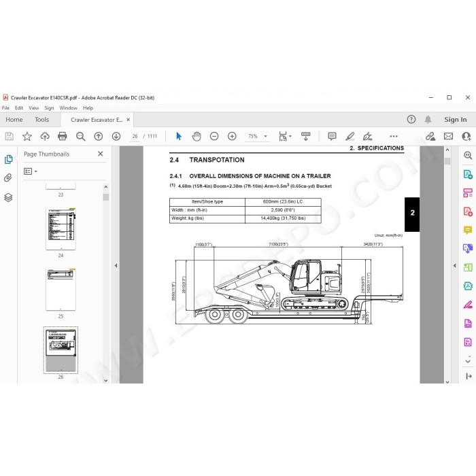Open the Page Thumbnails pane icon
476x476 pixels.
pos(8,159)
